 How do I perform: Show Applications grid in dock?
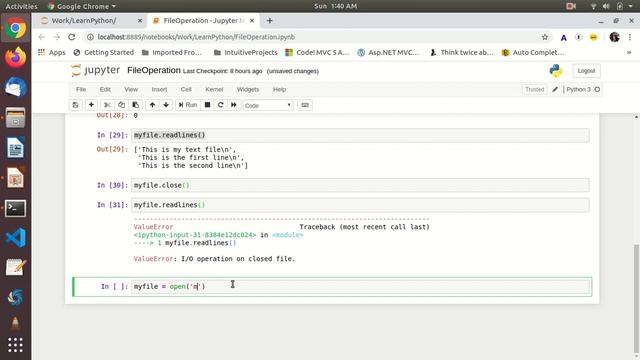(x=16, y=345)
